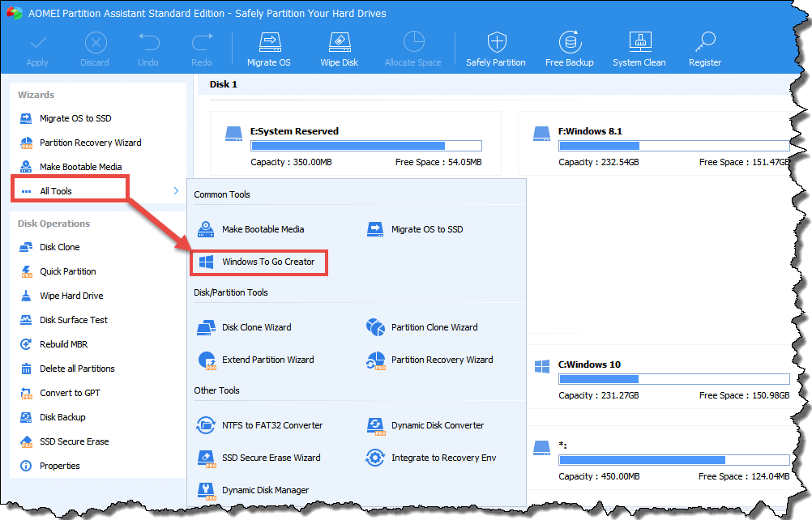Click Migrate OS to SSD in Common Tools
812x520 pixels.
click(415, 229)
